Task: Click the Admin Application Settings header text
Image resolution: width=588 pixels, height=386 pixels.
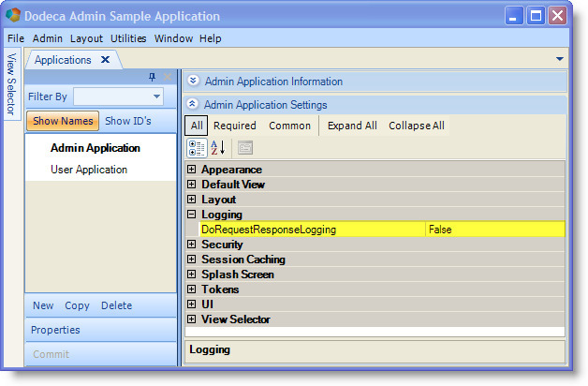Action: tap(266, 105)
